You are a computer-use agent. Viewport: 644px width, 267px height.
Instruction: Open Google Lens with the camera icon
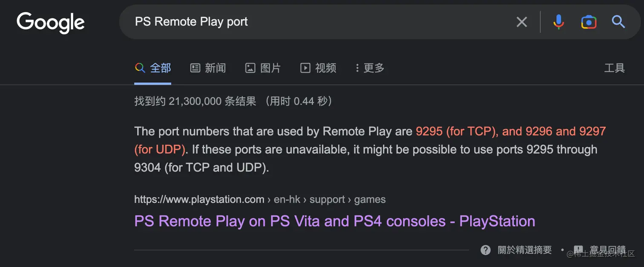click(x=588, y=22)
